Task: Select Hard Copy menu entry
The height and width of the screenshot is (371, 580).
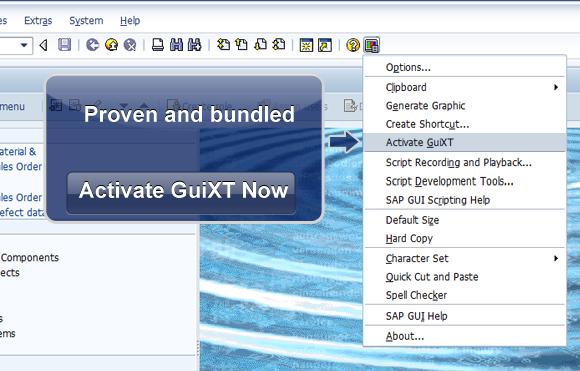Action: click(465, 239)
